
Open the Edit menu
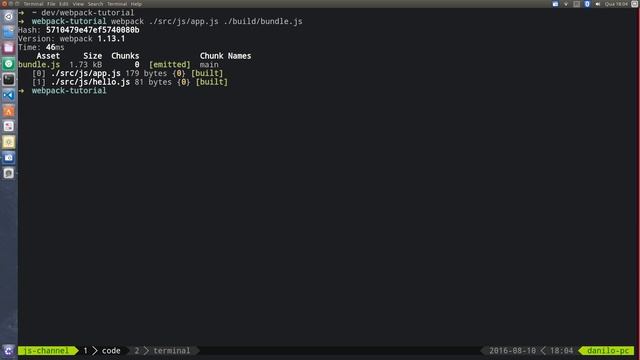[x=64, y=4]
